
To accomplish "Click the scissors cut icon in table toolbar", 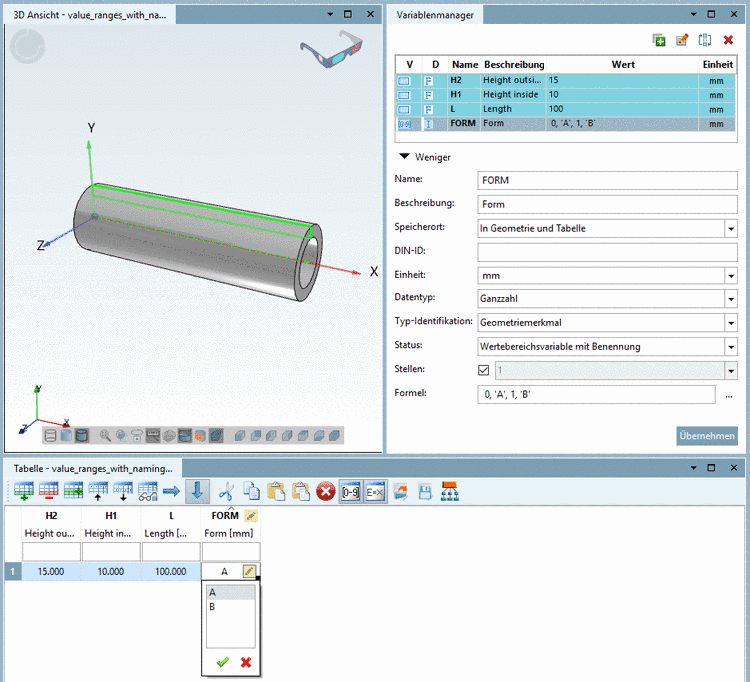I will [x=226, y=491].
